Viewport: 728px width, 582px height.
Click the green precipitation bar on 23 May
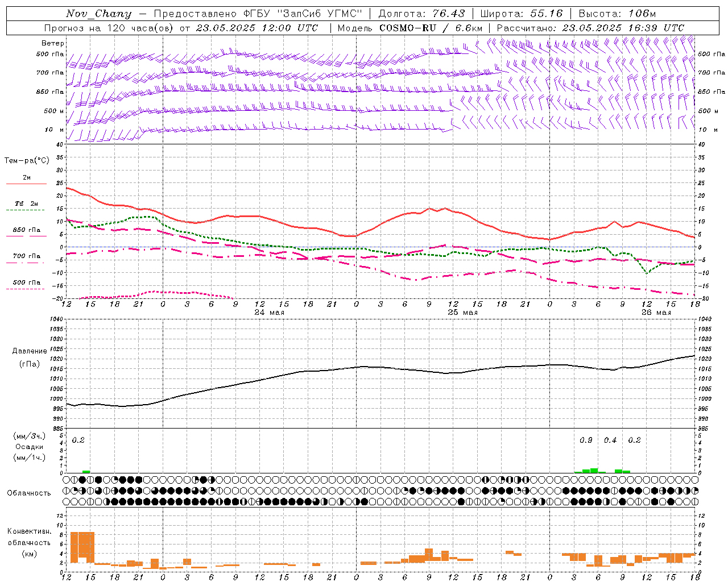86,472
